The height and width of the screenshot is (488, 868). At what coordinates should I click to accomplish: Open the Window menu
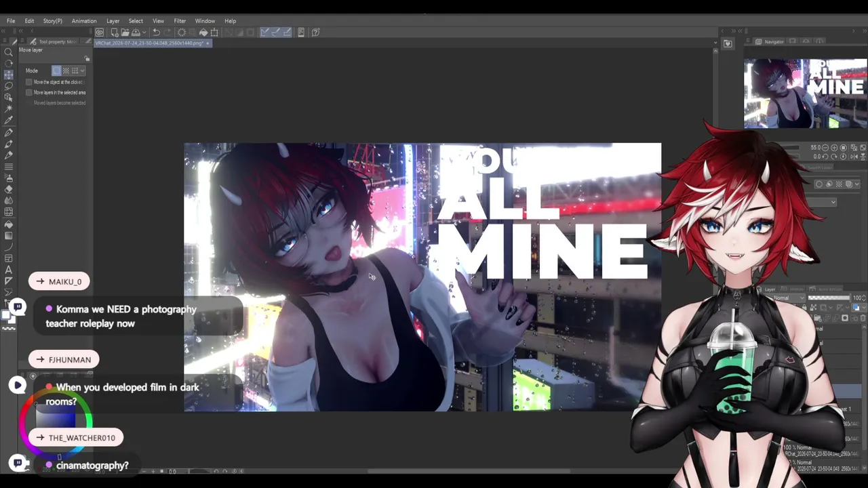205,21
